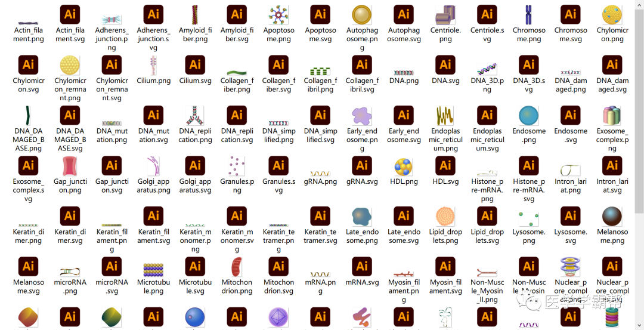Select the Myosin_filament.png icon
The height and width of the screenshot is (330, 644).
pos(404,274)
